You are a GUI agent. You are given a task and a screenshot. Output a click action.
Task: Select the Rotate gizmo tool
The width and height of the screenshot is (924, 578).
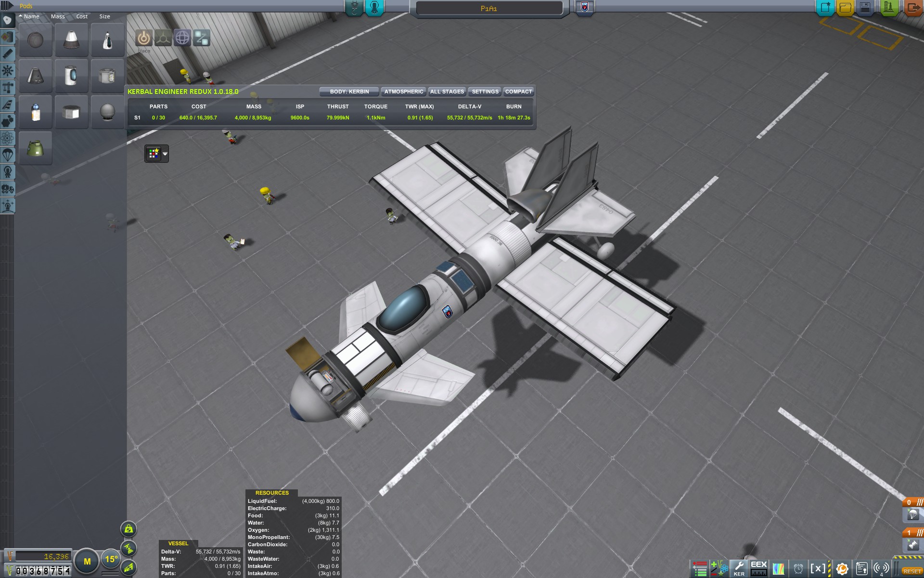pyautogui.click(x=182, y=38)
